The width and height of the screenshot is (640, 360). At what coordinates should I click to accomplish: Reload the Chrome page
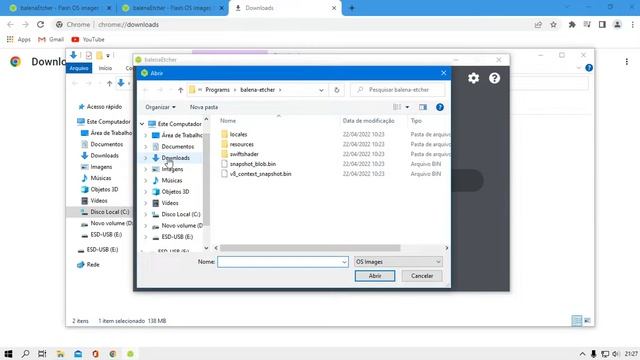click(x=40, y=24)
